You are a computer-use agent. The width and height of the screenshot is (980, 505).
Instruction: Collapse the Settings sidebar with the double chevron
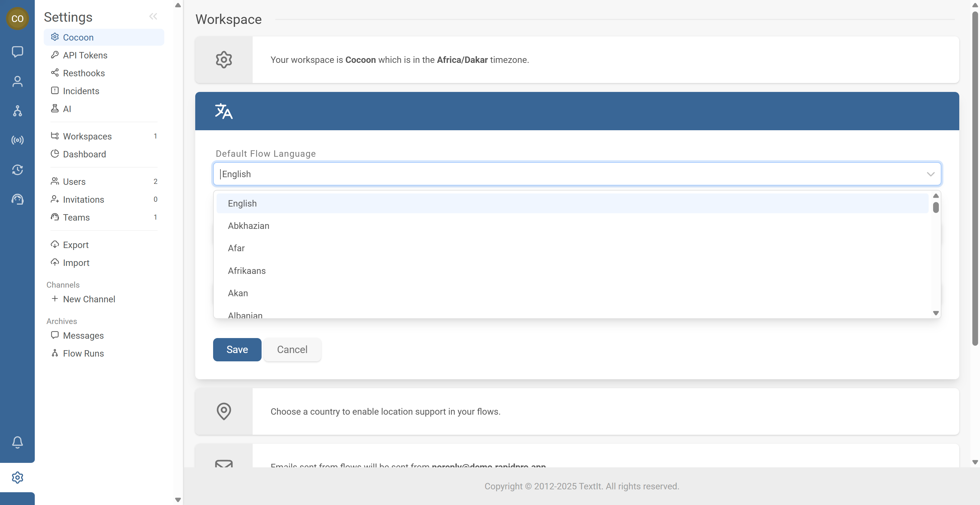153,16
